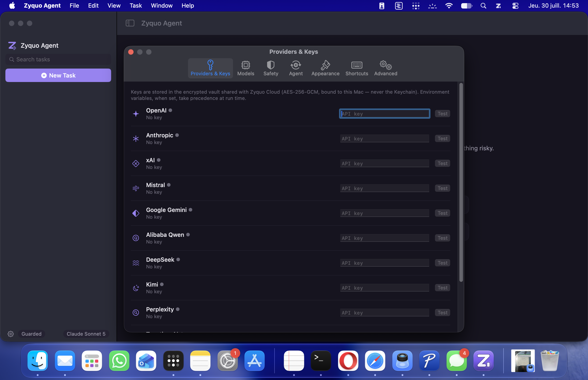Click the Search tasks field
This screenshot has height=380, width=588.
(x=58, y=59)
